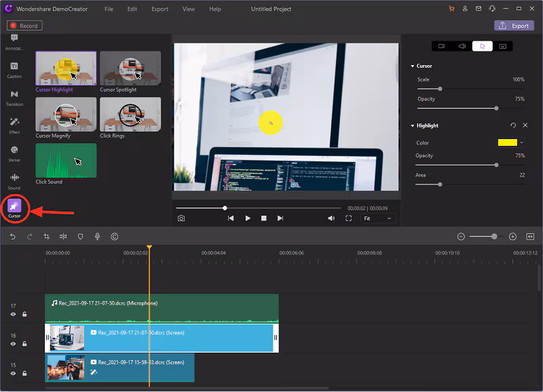Click the Record button
Screen dimensions: 543x392
tap(24, 26)
